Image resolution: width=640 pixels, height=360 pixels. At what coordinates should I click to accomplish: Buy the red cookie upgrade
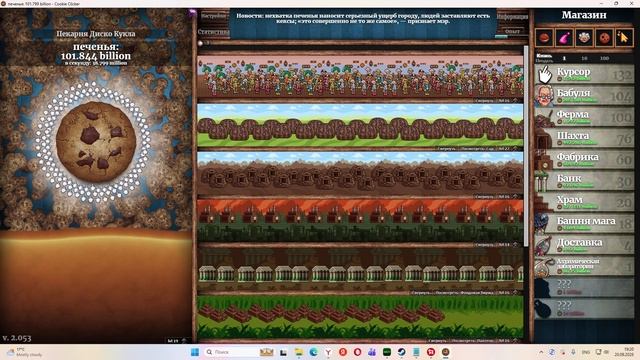tap(604, 38)
